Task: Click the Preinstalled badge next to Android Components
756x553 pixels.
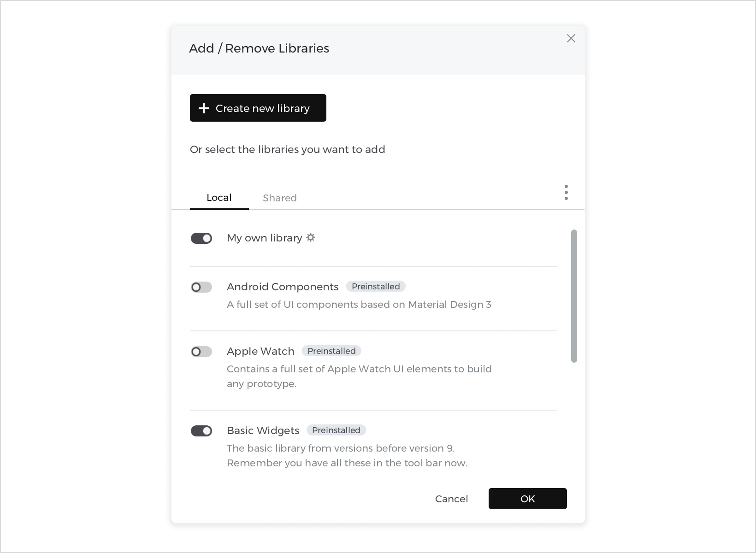Action: click(x=375, y=286)
